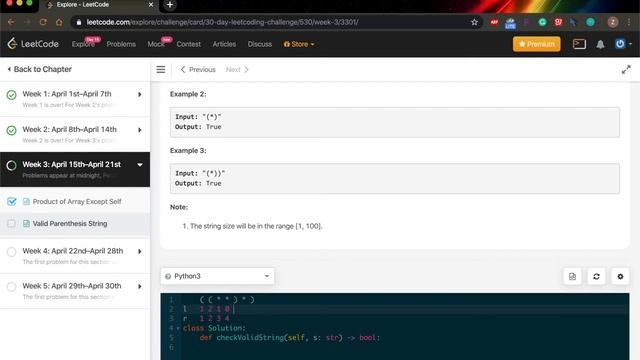Go to the Contest page
This screenshot has width=640, height=360.
188,44
